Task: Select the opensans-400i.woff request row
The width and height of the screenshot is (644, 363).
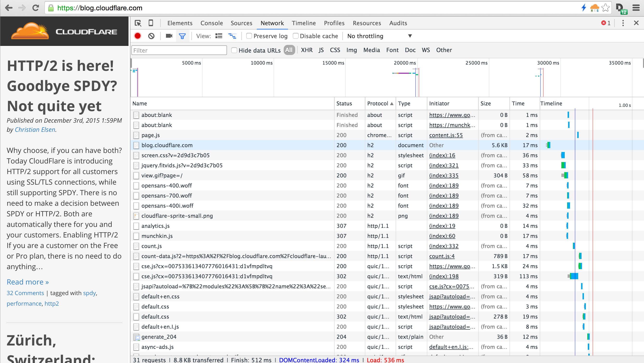Action: (387, 206)
